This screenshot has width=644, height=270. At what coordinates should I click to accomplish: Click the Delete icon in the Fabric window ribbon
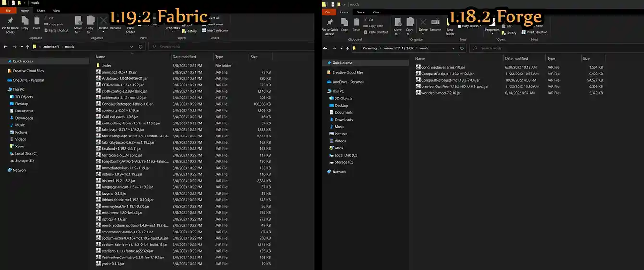[x=103, y=23]
